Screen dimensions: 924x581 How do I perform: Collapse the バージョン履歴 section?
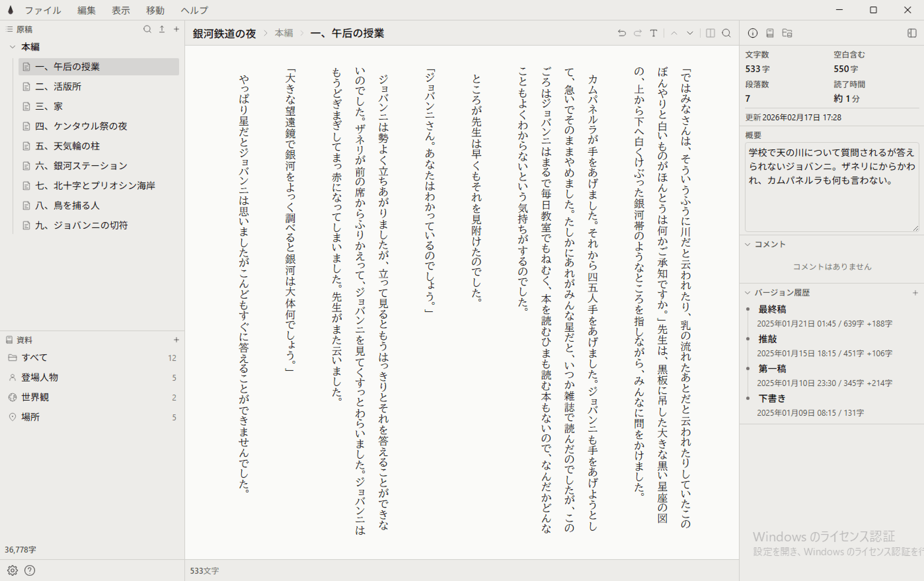(x=748, y=293)
